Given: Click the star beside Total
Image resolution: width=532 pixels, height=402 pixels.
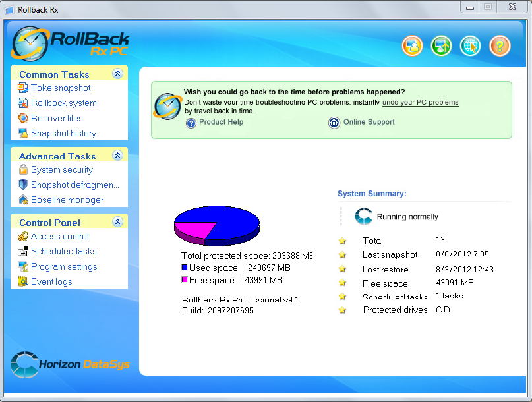Looking at the screenshot, I should coord(342,241).
